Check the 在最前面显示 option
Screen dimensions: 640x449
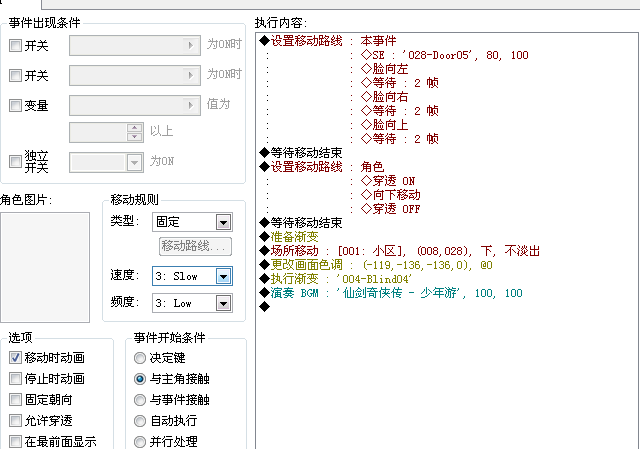(x=16, y=442)
